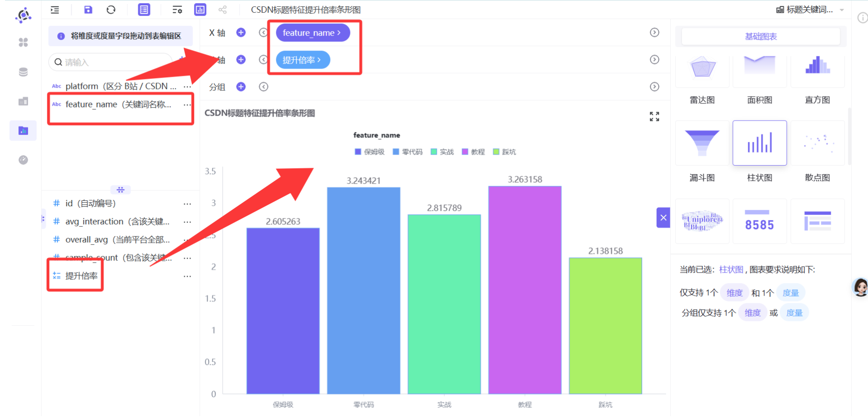Open the chart section in left sidebar

(23, 130)
